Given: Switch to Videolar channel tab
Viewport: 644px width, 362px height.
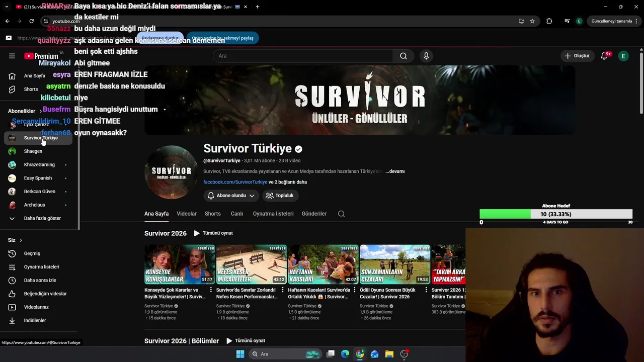Looking at the screenshot, I should [187, 214].
